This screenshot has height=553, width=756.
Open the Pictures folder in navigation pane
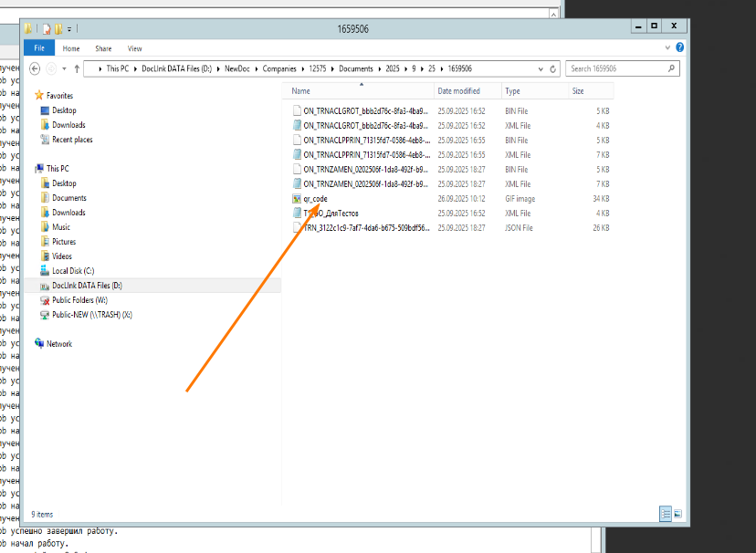tap(64, 242)
